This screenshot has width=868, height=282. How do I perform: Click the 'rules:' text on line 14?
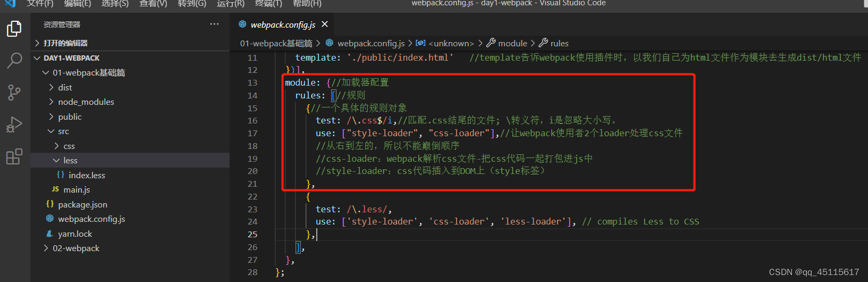pyautogui.click(x=310, y=95)
